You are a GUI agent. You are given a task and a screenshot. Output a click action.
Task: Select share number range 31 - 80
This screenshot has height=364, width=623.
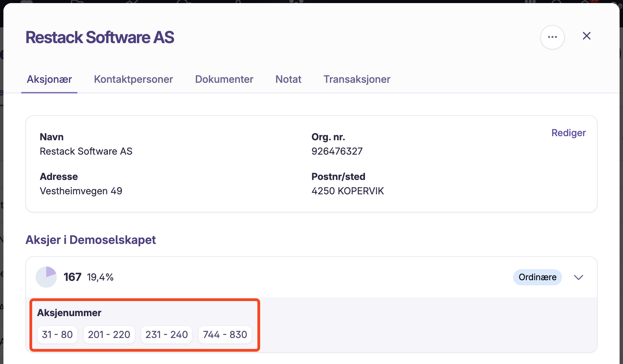(x=57, y=335)
